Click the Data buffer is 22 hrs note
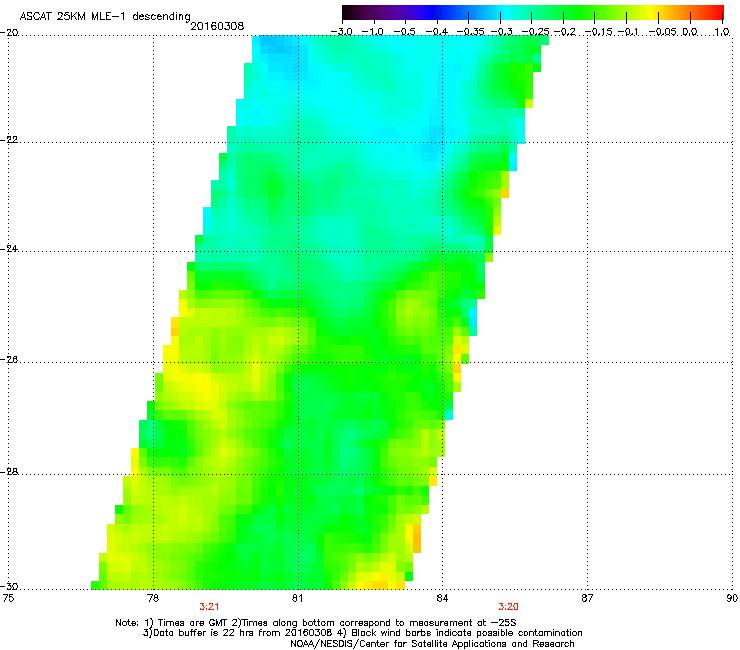The image size is (740, 650). [x=362, y=633]
